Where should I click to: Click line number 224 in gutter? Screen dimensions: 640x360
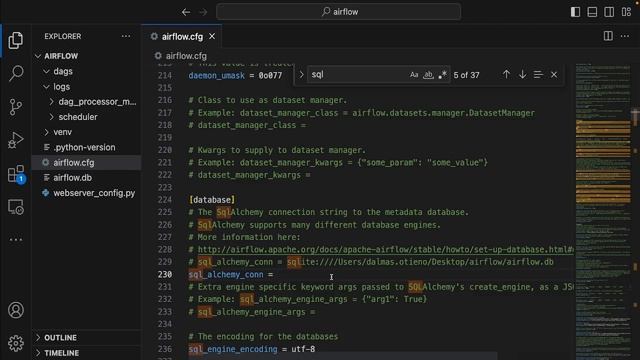(x=164, y=200)
